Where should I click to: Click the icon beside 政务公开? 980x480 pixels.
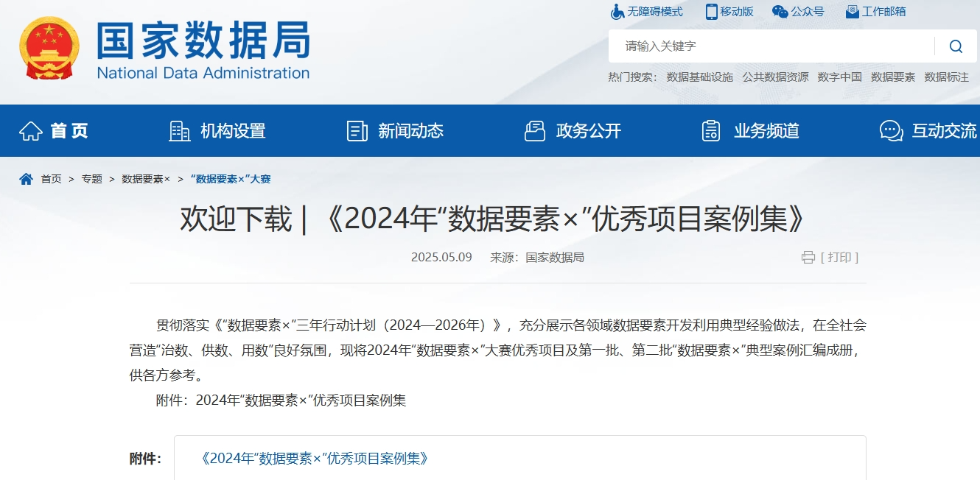(x=535, y=131)
